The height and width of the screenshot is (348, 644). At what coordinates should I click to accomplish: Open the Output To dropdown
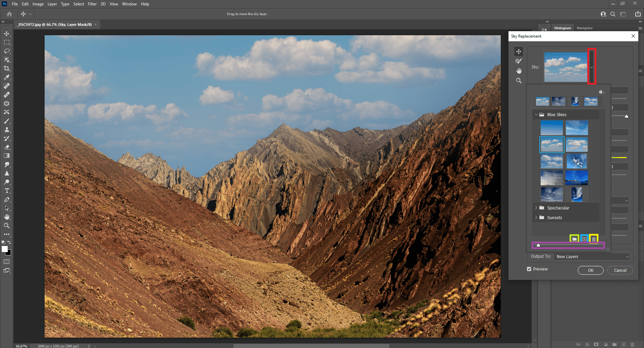592,257
